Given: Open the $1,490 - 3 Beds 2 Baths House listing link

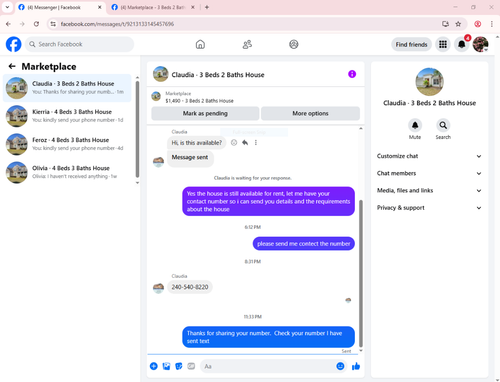Looking at the screenshot, I should point(199,101).
